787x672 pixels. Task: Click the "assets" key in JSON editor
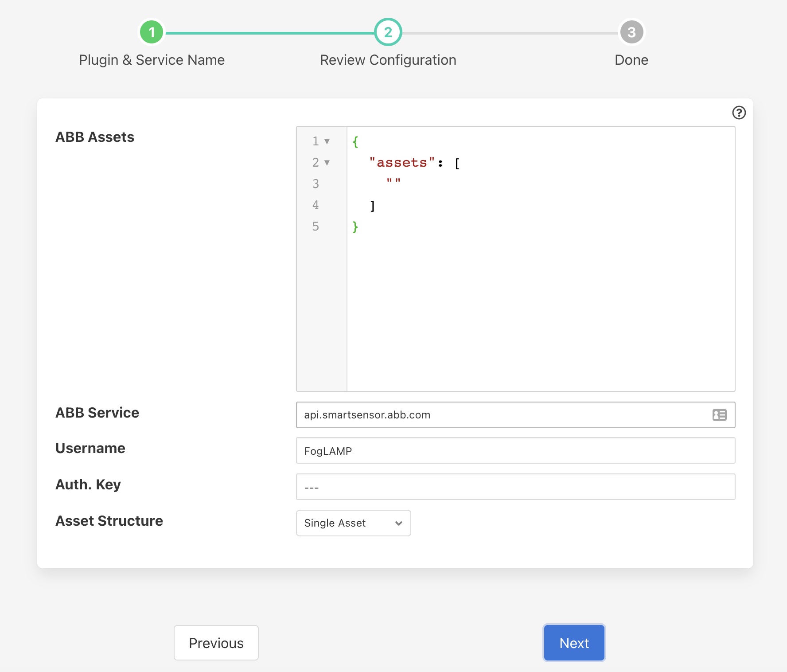[x=402, y=163]
